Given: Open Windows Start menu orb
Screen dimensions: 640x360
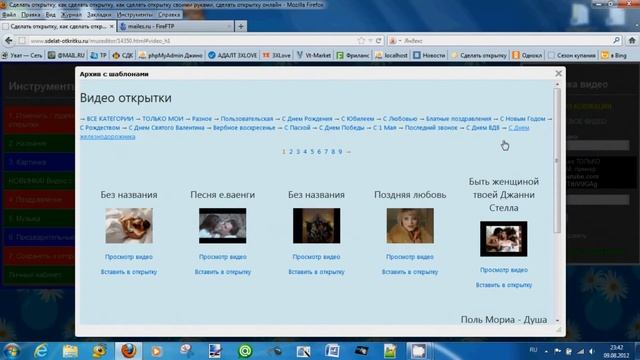Looking at the screenshot, I should coord(11,351).
